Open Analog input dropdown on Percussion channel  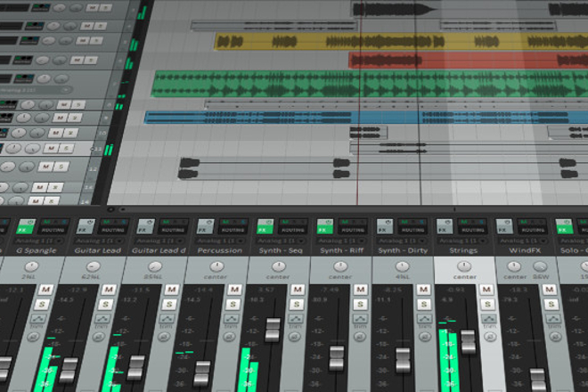pyautogui.click(x=214, y=241)
